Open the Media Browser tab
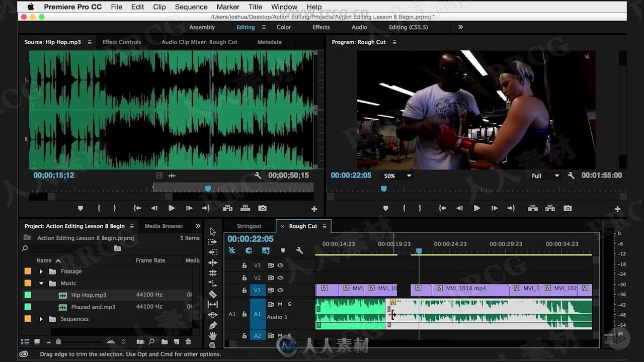The width and height of the screenshot is (644, 362). (164, 226)
